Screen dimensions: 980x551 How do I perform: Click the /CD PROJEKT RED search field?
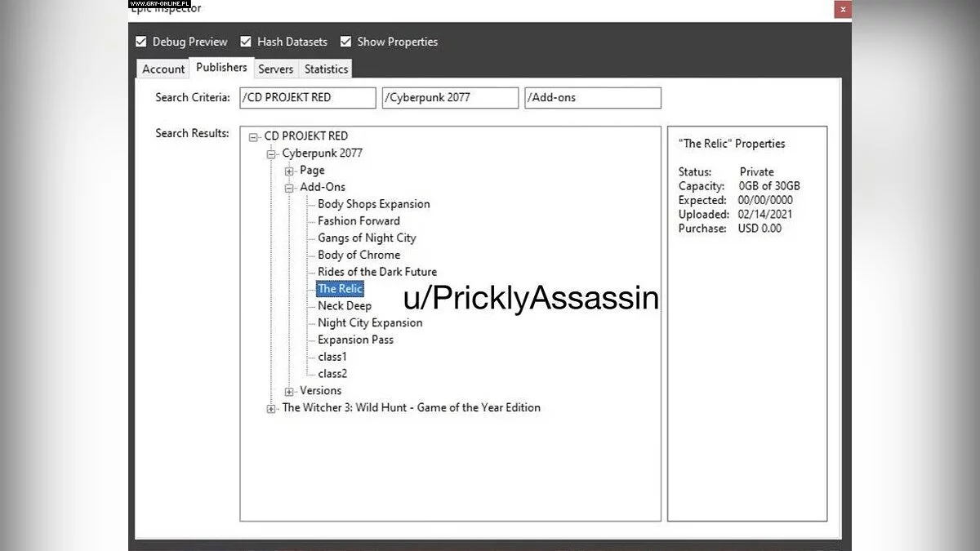coord(308,98)
